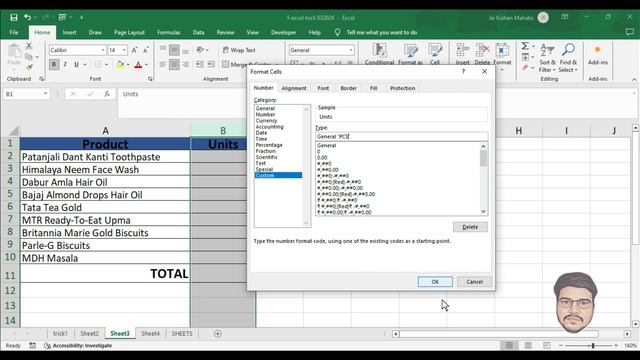Toggle Italic formatting
Image resolution: width=640 pixels, height=360 pixels.
65,64
